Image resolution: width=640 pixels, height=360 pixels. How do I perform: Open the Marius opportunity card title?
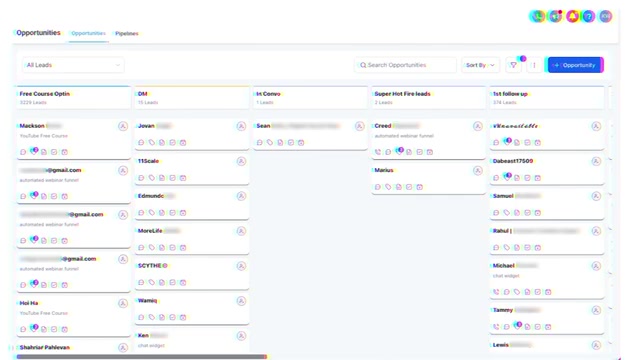point(384,170)
